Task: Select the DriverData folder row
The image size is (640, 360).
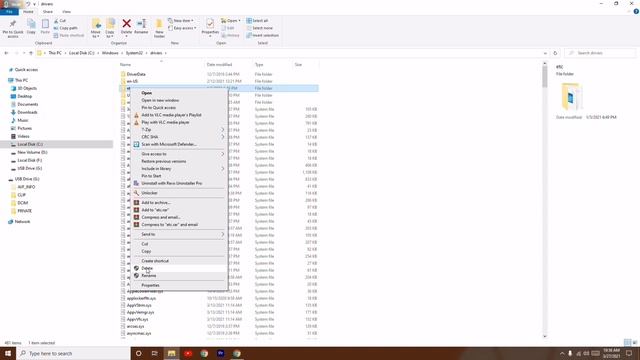Action: tap(219, 74)
